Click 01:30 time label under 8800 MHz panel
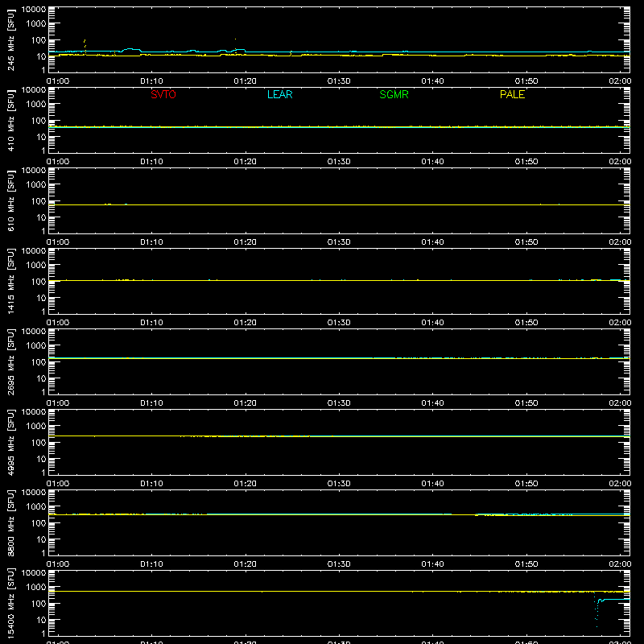This screenshot has height=644, width=644. click(x=339, y=564)
